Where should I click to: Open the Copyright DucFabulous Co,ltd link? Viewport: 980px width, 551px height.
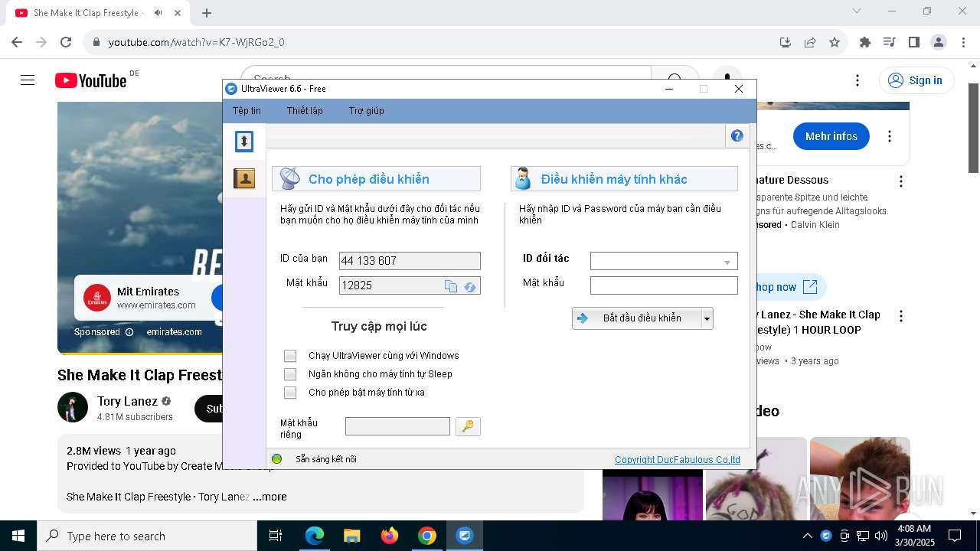pyautogui.click(x=678, y=460)
